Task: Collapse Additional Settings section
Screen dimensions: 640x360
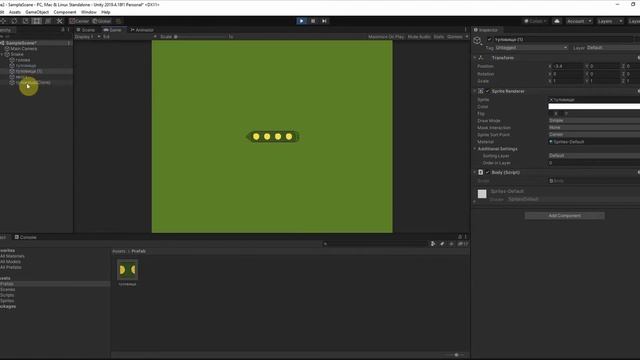Action: pyautogui.click(x=475, y=149)
